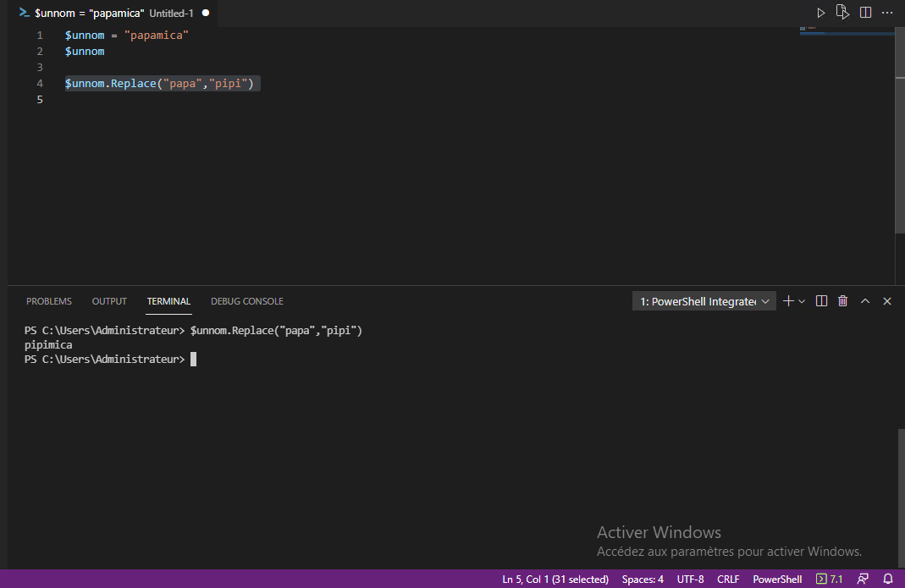Image resolution: width=905 pixels, height=588 pixels.
Task: Kill the terminal using the trash icon
Action: point(842,300)
